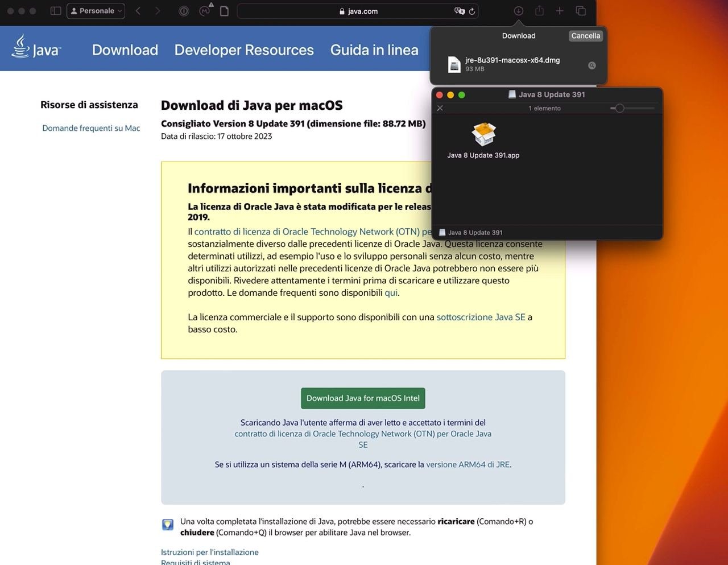Image resolution: width=728 pixels, height=565 pixels.
Task: Open Istruzioni per l'installazione link
Action: click(x=210, y=552)
